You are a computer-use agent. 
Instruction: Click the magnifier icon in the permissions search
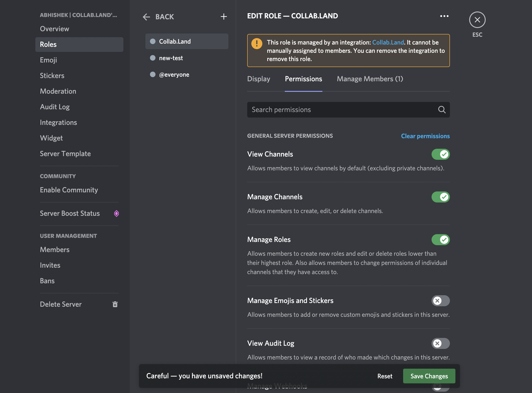(441, 110)
